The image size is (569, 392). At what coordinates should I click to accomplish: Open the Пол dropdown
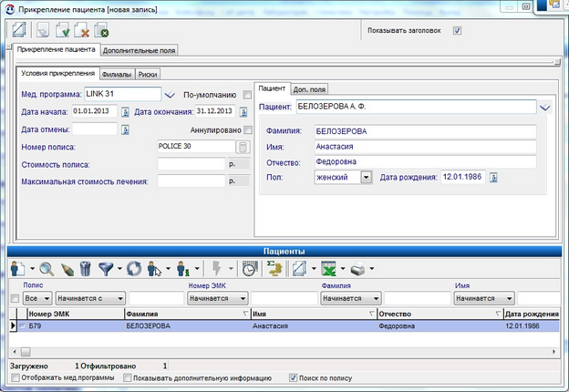tap(367, 178)
